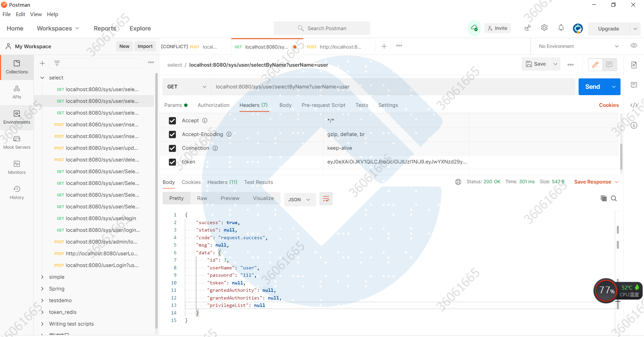
Task: Open collections view more options ellipsis
Action: click(151, 62)
